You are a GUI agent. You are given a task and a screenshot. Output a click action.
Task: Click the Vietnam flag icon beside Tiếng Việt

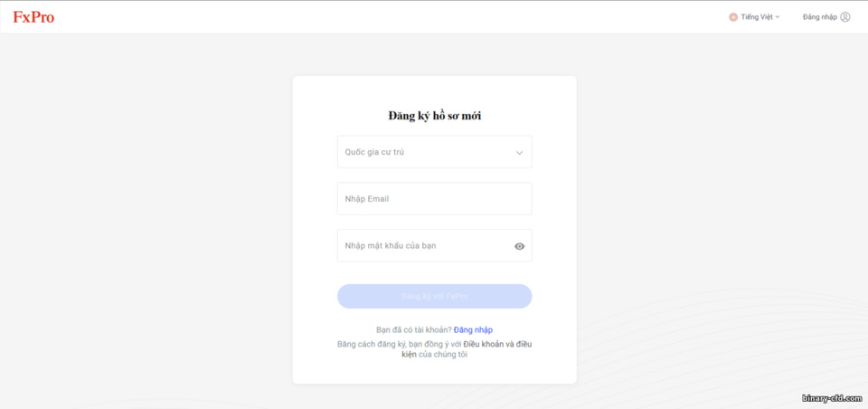[733, 17]
